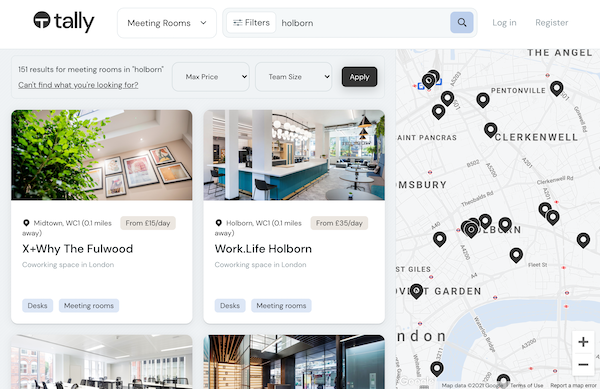Click map pin left of Whitehall near Google logo
This screenshot has width=600, height=389.
point(437,369)
